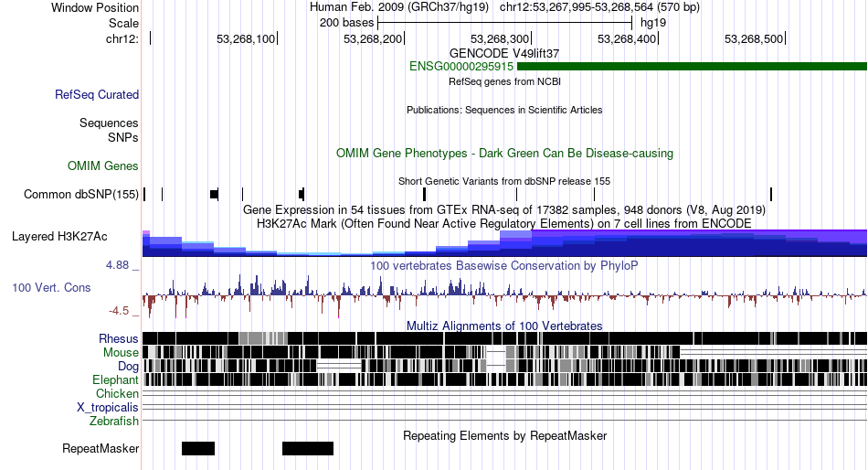Click the -4.5 lower conservation scale value
The image size is (868, 470).
point(119,311)
